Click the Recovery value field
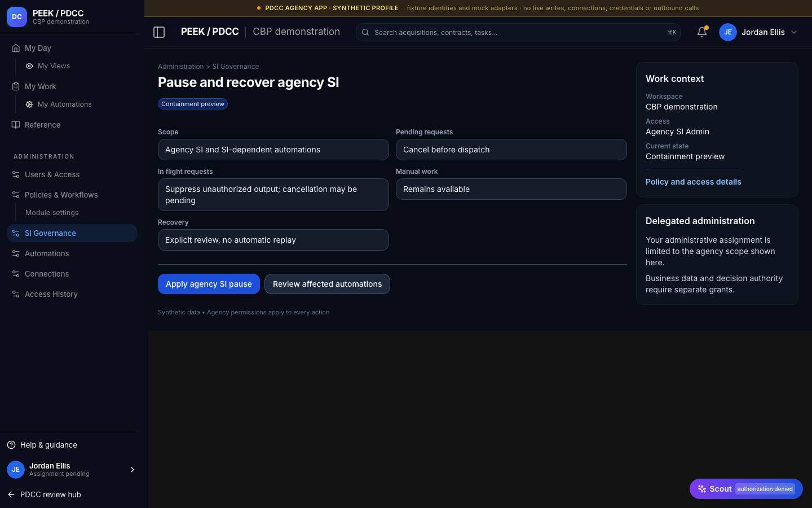The image size is (812, 508). (273, 240)
